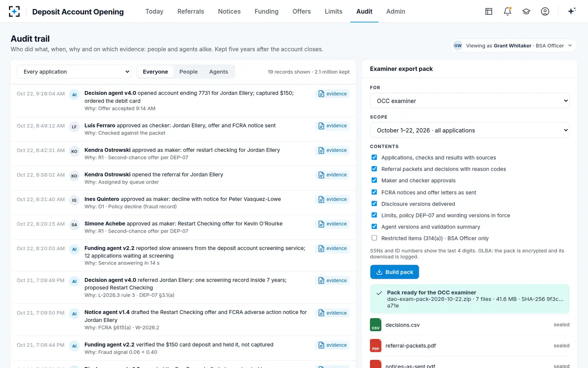
Task: Go to the Notices tab
Action: (229, 11)
